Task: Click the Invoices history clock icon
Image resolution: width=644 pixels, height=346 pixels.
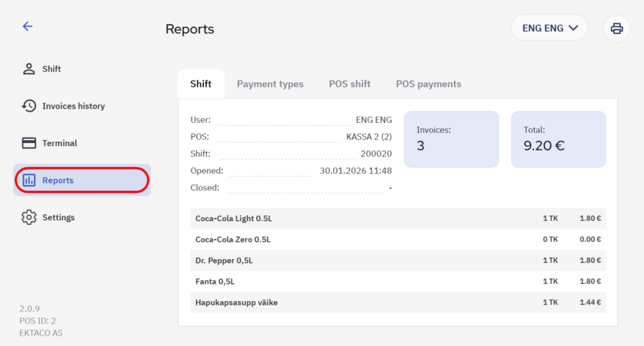Action: coord(29,106)
